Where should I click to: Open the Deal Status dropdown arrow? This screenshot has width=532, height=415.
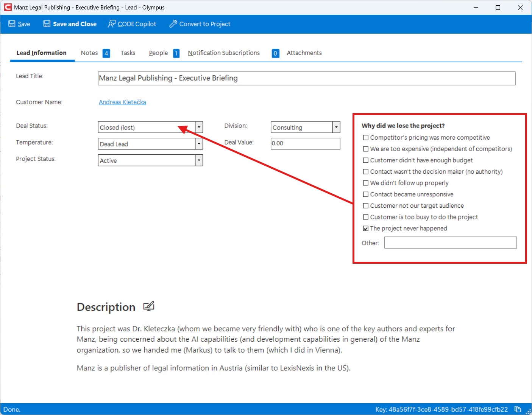(x=199, y=127)
